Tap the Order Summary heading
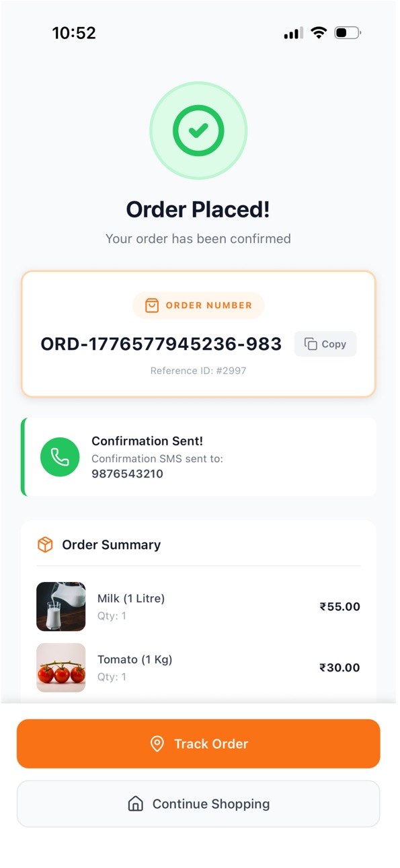Image resolution: width=400 pixels, height=868 pixels. [x=112, y=544]
